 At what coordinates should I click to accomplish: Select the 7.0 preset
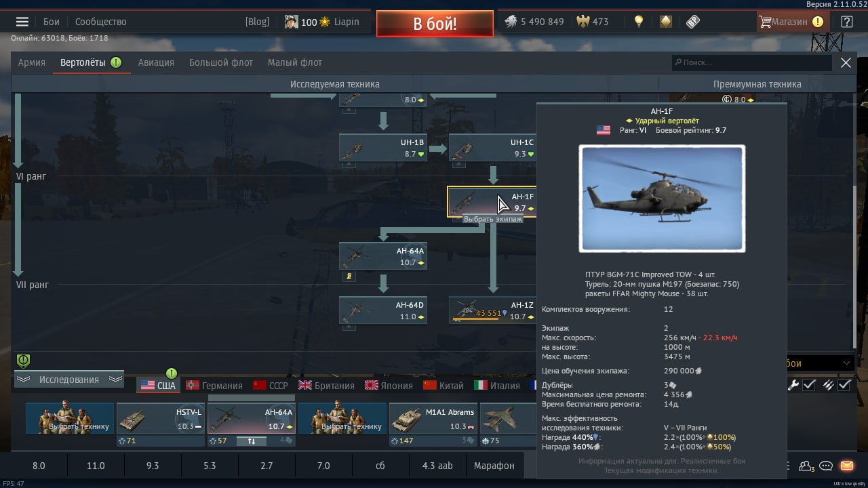pos(323,466)
